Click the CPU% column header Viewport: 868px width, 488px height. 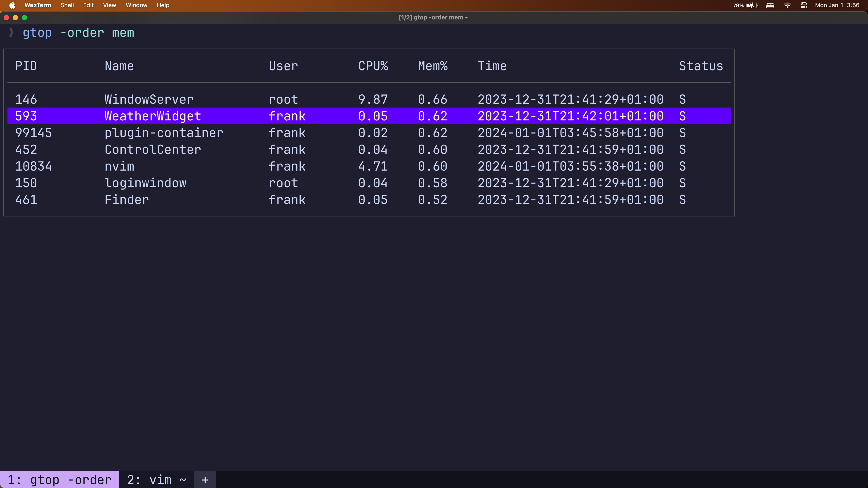(x=373, y=66)
